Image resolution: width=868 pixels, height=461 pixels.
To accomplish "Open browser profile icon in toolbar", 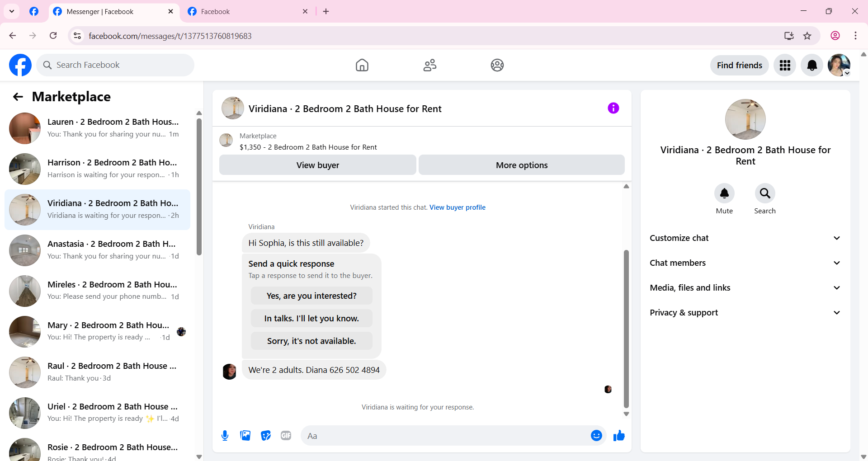I will click(x=835, y=36).
